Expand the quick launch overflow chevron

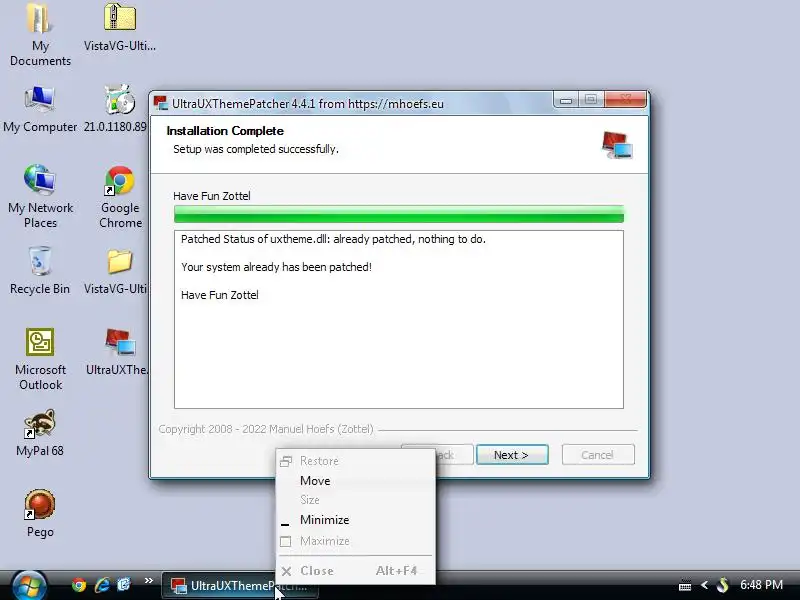[x=148, y=581]
